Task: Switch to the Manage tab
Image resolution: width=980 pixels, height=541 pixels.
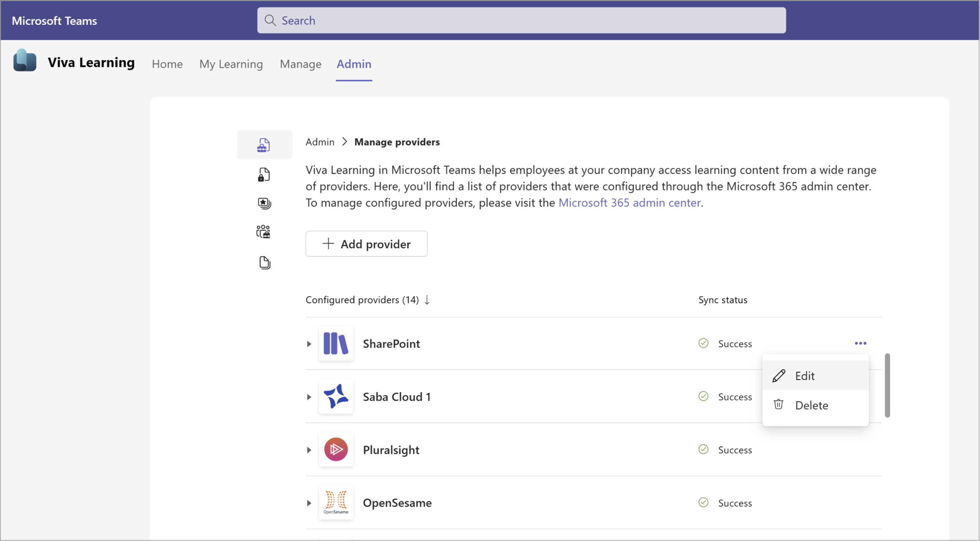Action: (x=301, y=64)
